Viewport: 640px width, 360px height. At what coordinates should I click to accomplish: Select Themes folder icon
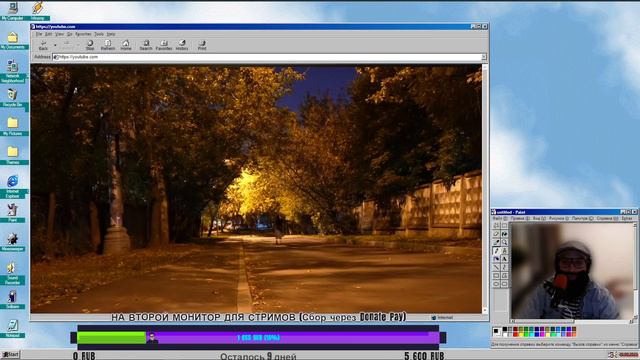[x=13, y=155]
